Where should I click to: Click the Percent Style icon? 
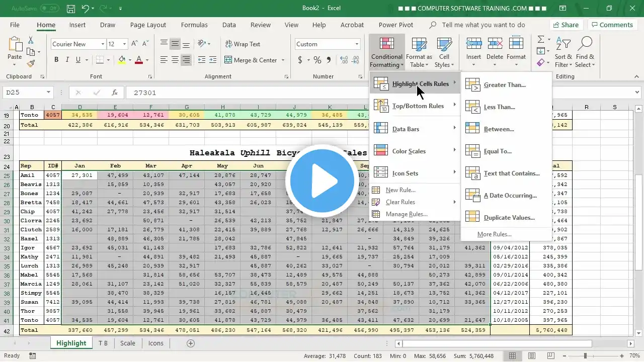(x=317, y=60)
